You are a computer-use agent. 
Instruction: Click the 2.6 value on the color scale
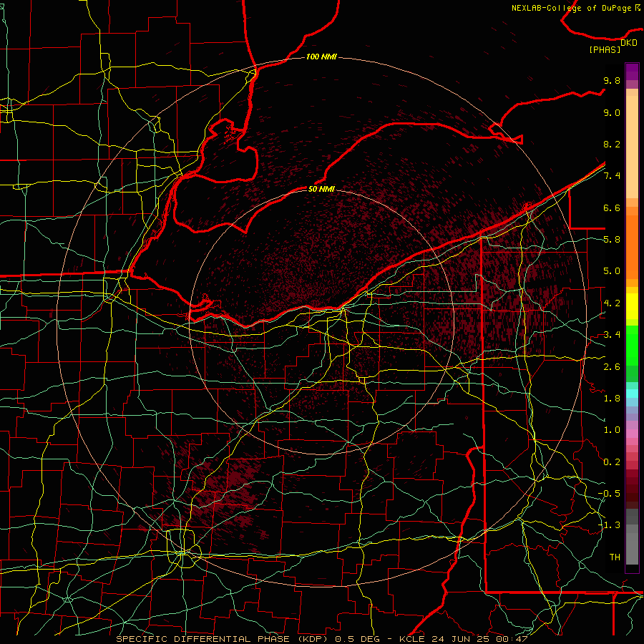(612, 367)
